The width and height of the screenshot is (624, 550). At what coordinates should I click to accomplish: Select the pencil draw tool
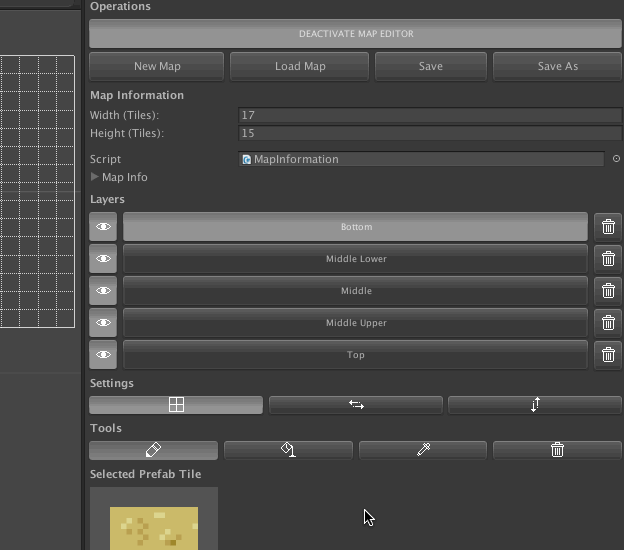pyautogui.click(x=153, y=450)
